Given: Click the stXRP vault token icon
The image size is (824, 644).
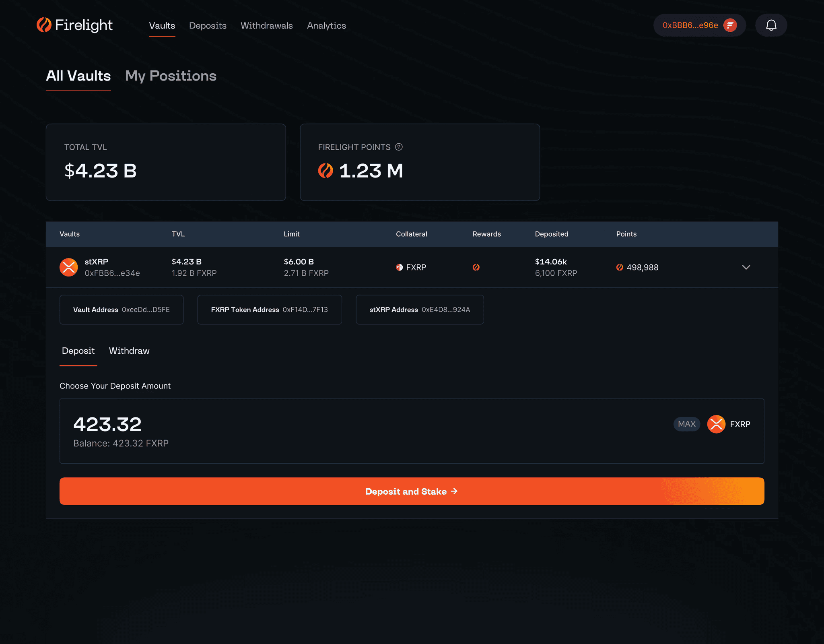Looking at the screenshot, I should (x=69, y=267).
